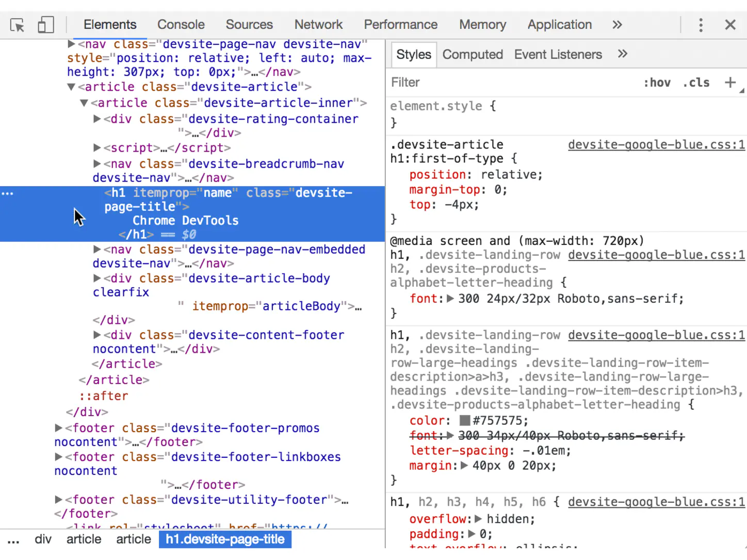Open the #757575 color swatch picker
Viewport: 747px width, 560px height.
point(465,421)
